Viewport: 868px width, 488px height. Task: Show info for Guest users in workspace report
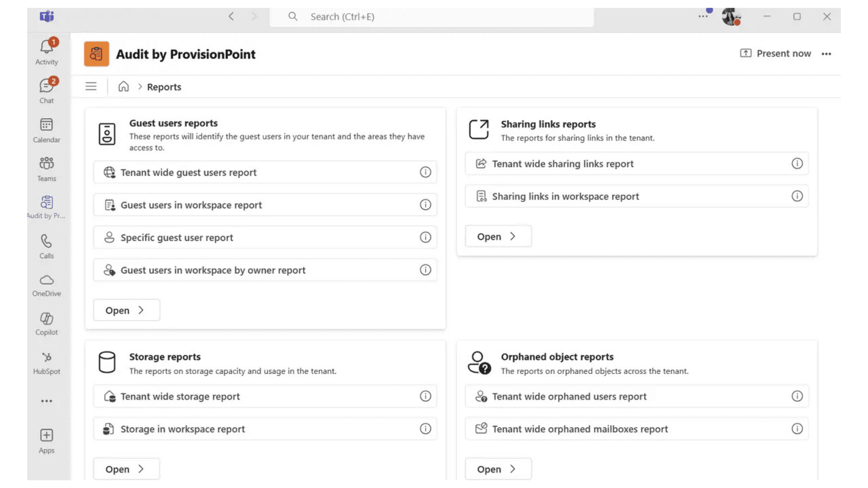[x=425, y=204]
